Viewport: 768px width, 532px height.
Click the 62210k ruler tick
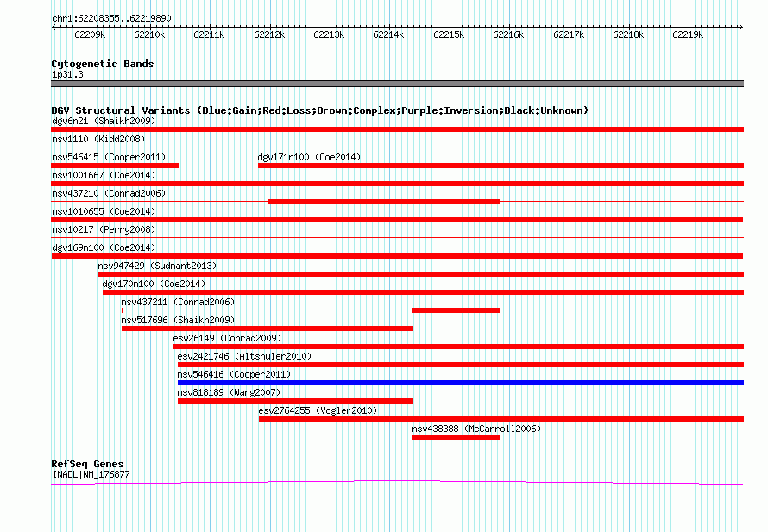[149, 34]
